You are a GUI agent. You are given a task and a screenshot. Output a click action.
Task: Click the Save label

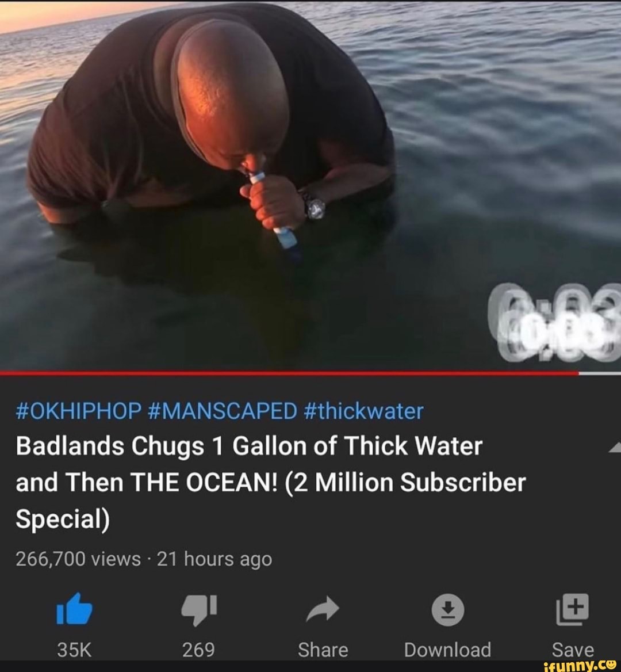coord(573,650)
